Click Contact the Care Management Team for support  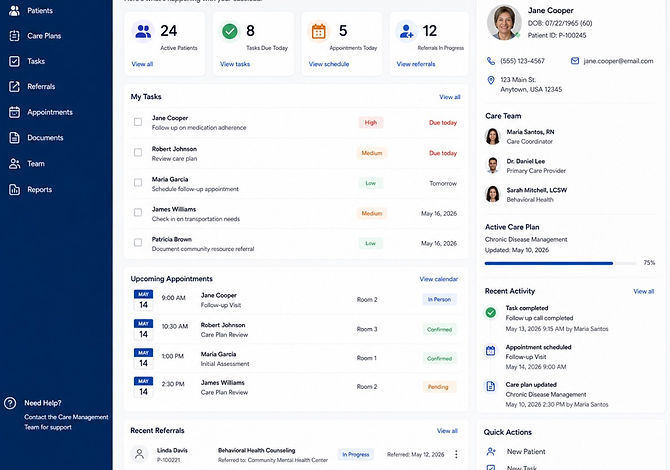point(66,422)
